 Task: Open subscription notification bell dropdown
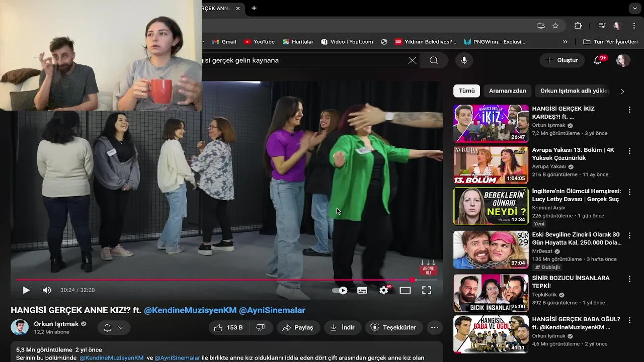point(113,328)
